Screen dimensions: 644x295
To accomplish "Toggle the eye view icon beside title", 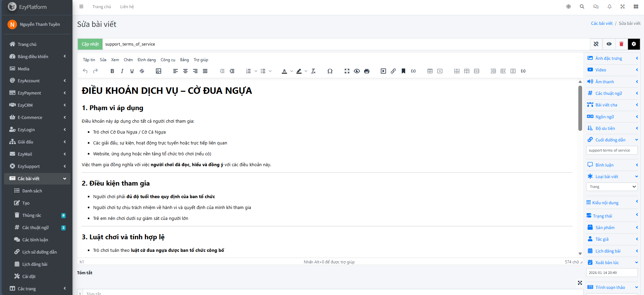I will (609, 44).
